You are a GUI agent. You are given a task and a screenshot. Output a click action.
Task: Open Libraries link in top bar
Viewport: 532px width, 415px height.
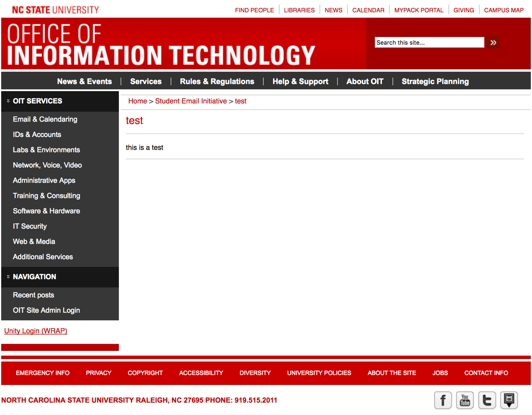click(299, 10)
